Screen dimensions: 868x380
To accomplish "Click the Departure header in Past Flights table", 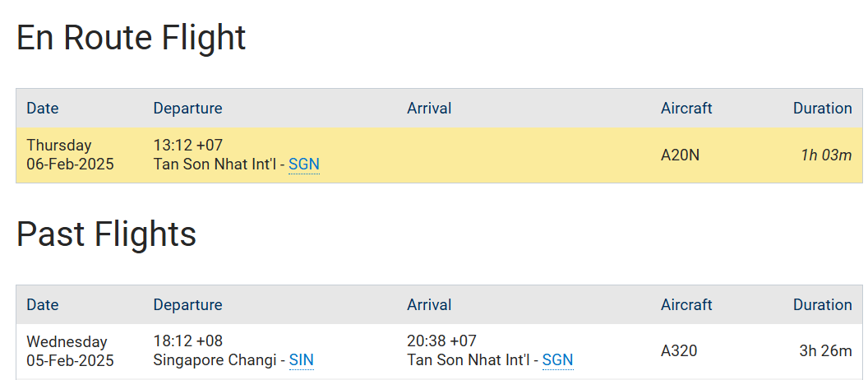I will click(187, 304).
